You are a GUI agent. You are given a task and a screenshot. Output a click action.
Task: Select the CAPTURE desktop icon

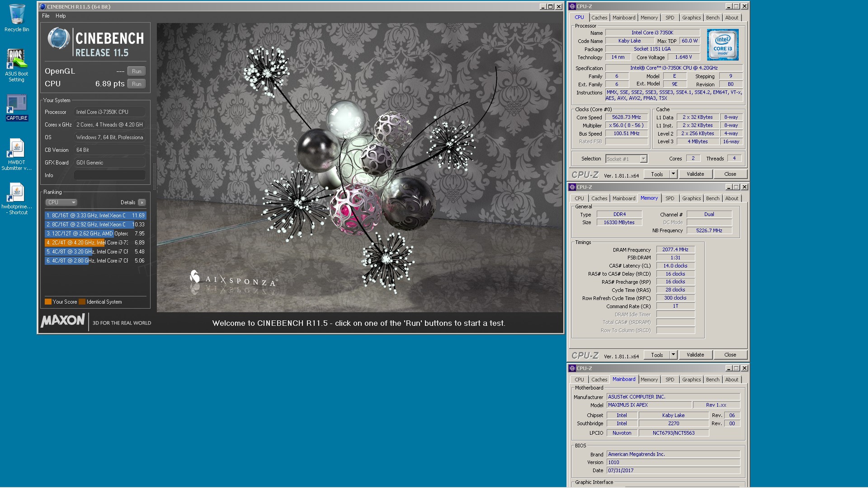[x=17, y=108]
